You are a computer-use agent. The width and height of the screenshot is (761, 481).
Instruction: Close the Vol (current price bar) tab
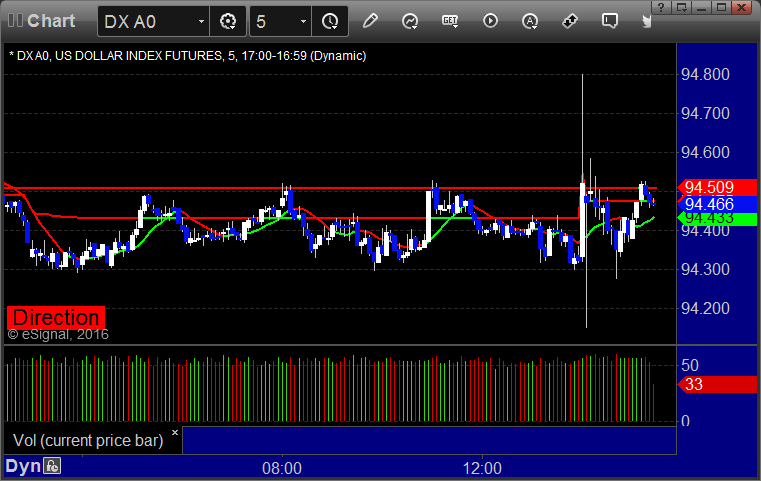pyautogui.click(x=174, y=433)
